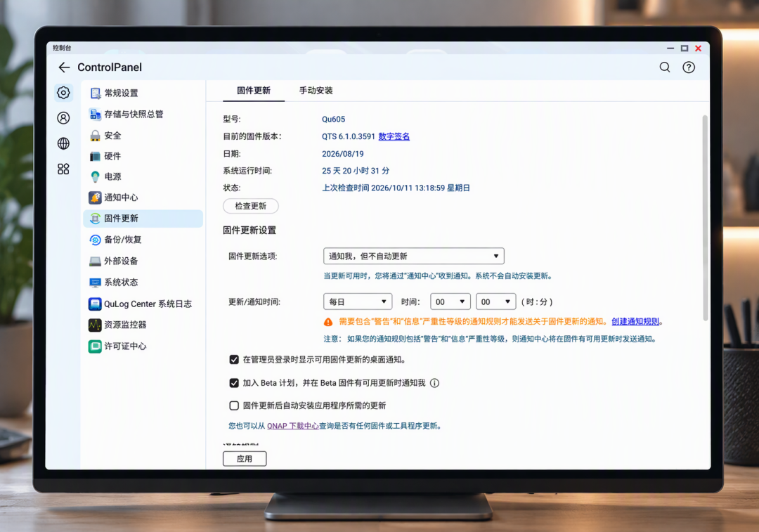759x532 pixels.
Task: Open 通知中心 in the sidebar
Action: coord(122,197)
